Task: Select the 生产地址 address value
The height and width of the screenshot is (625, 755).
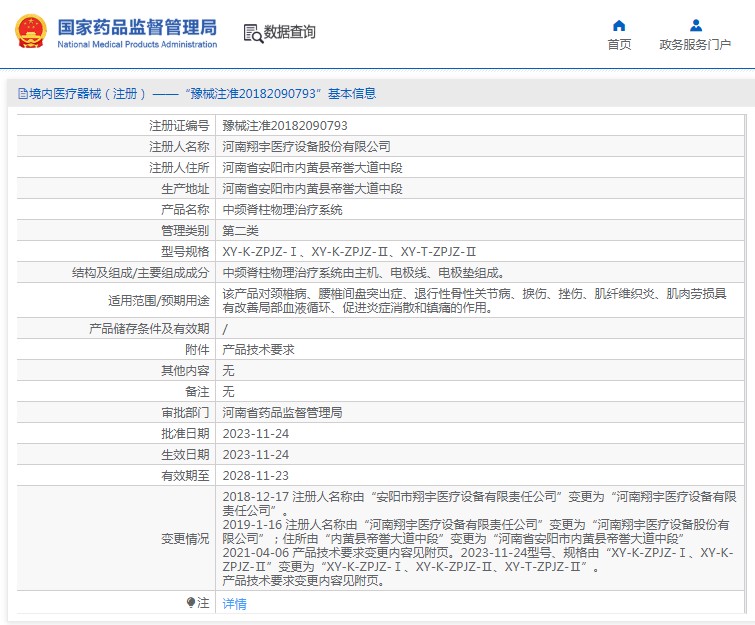Action: tap(312, 189)
